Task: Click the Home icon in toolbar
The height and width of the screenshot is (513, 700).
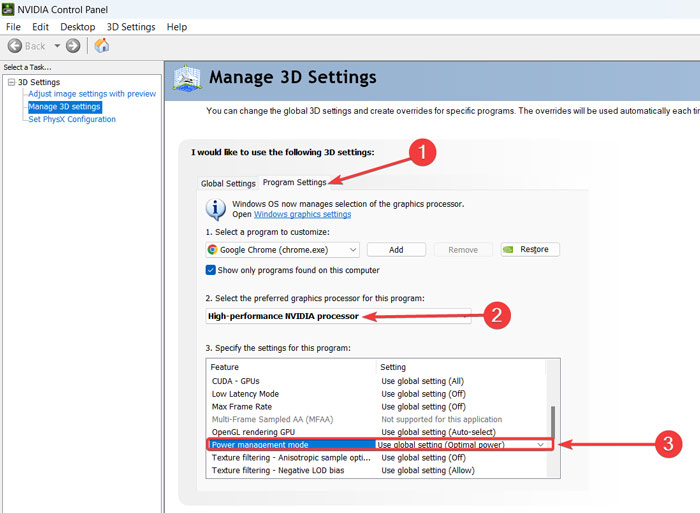Action: (102, 45)
